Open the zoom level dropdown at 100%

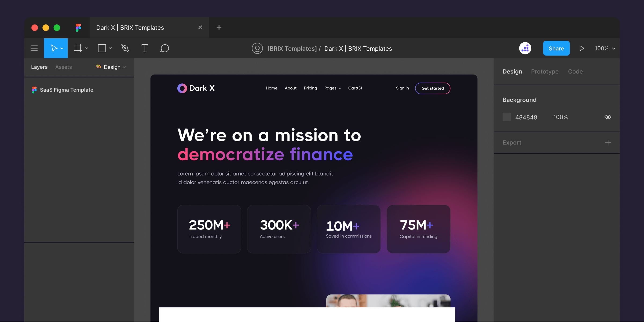coord(605,48)
